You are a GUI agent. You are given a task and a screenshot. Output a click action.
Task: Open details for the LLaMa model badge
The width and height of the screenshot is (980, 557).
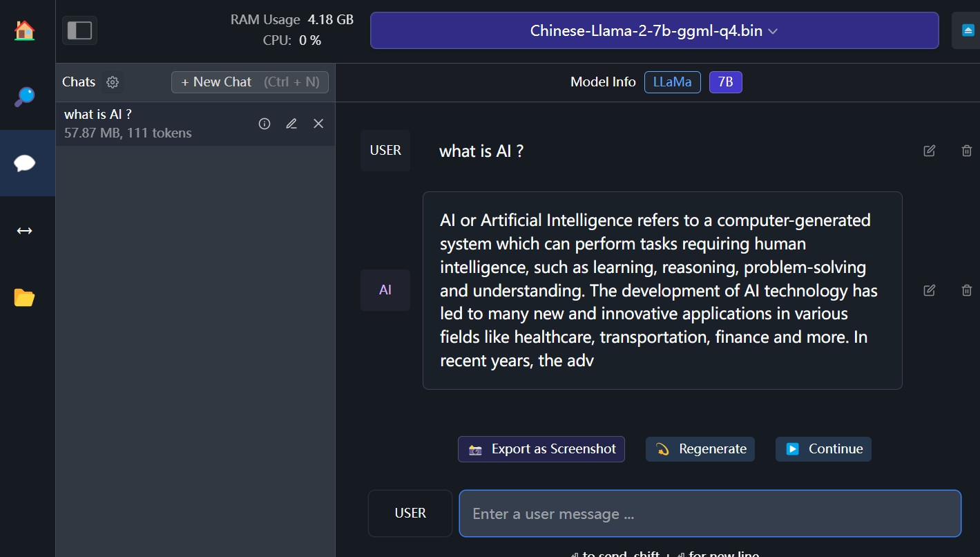(x=672, y=82)
